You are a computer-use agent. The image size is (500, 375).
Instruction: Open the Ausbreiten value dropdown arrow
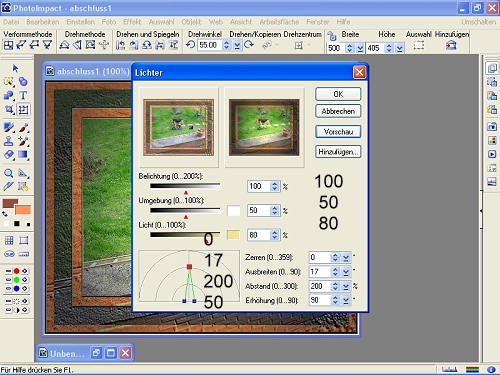346,272
